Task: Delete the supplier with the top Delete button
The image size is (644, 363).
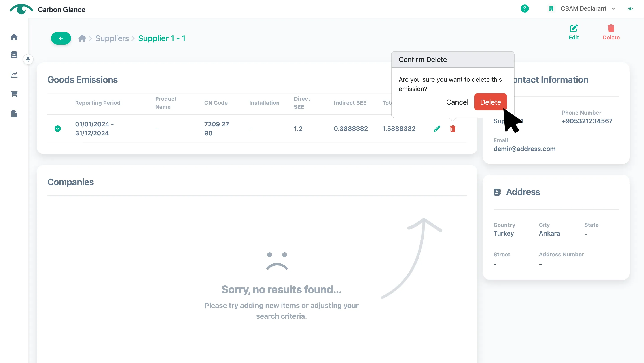Action: point(611,32)
